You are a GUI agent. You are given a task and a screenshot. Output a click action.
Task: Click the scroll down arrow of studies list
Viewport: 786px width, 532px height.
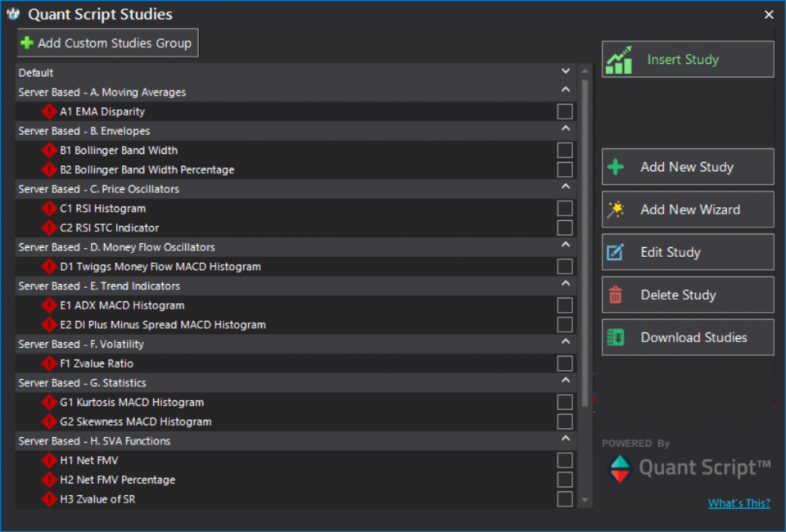coord(585,500)
